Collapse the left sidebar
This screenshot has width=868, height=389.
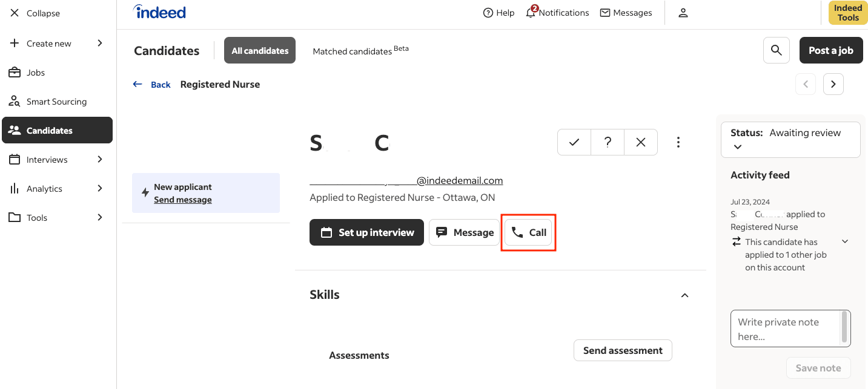coord(35,13)
